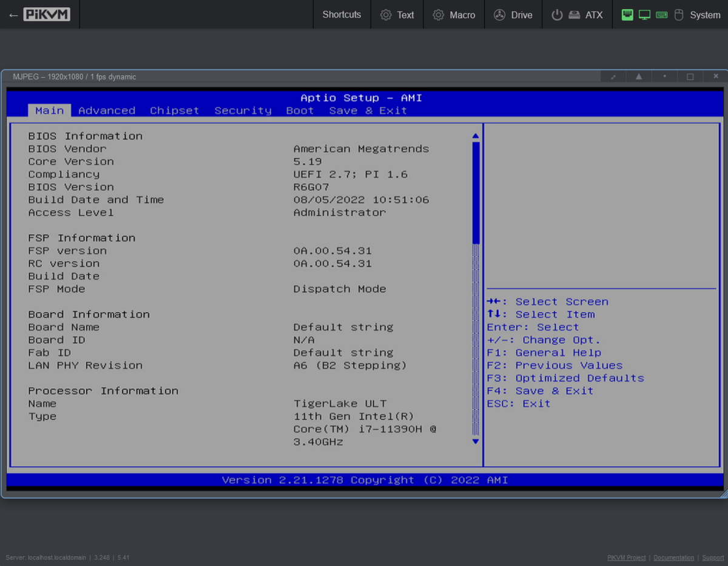Screen dimensions: 728x566
Task: Click the 'BIOS Vendor' row label
Action: tap(67, 149)
